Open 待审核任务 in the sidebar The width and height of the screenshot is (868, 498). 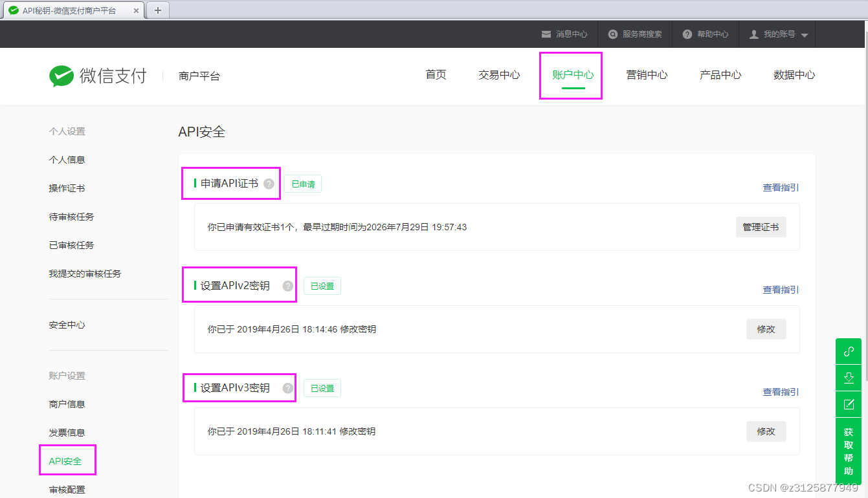71,217
